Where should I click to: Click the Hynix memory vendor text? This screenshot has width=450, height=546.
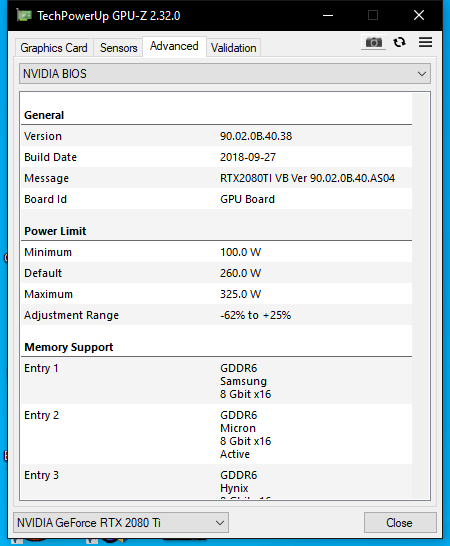point(234,488)
